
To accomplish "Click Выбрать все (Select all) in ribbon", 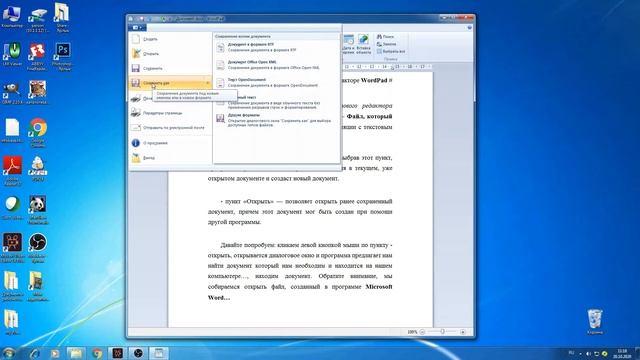I will point(391,51).
